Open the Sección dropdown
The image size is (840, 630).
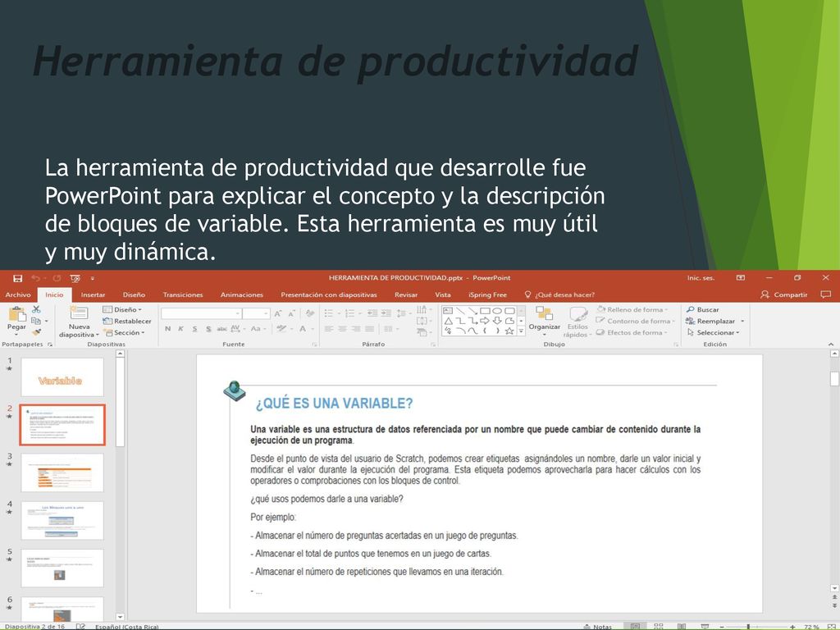point(125,333)
